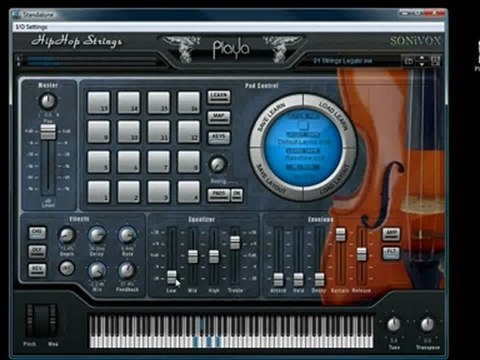Screen dimensions: 480x360
Task: Click the Effects Rate knob
Action: tap(127, 235)
